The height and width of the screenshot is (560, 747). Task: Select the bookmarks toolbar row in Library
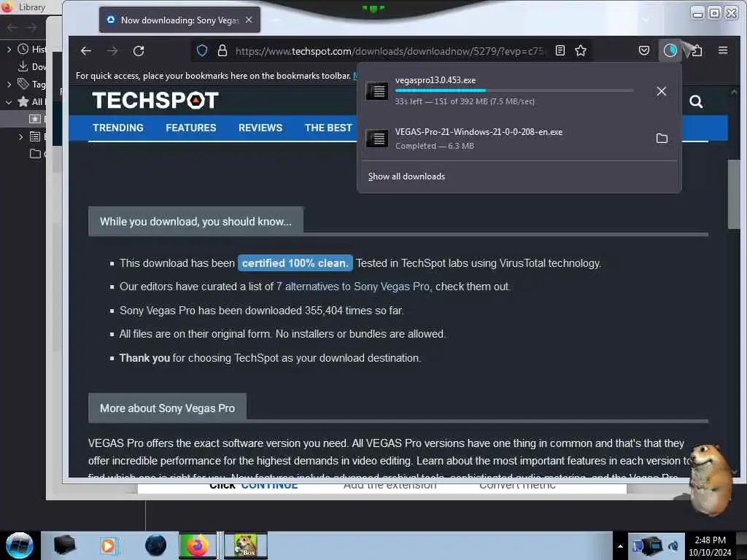pos(24,119)
